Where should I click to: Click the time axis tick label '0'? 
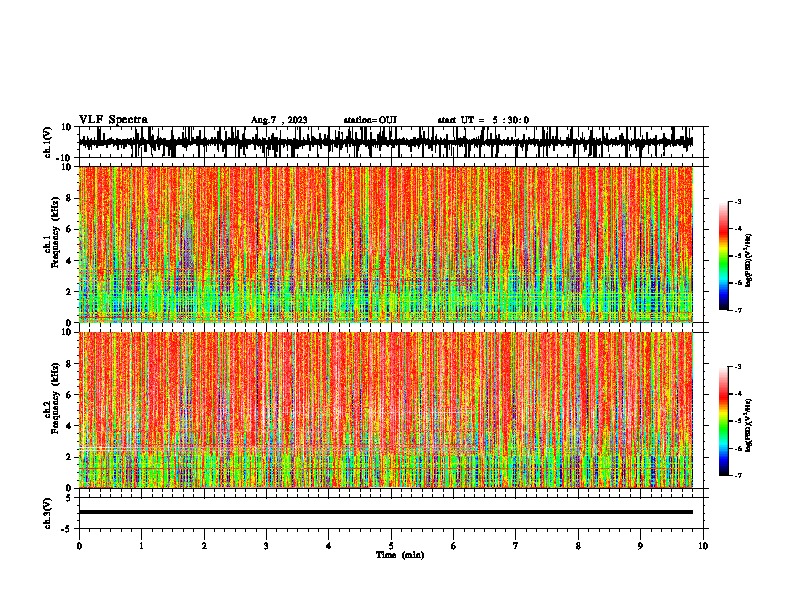tap(79, 546)
